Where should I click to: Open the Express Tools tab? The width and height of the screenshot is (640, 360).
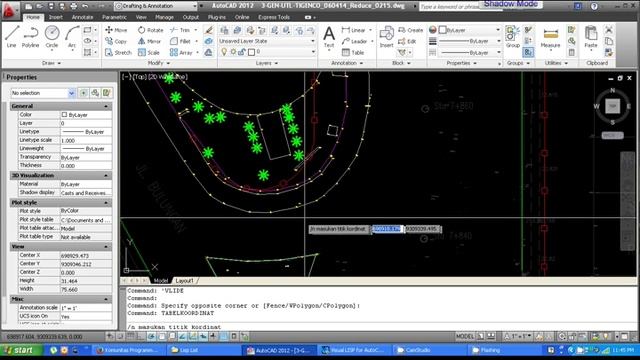tap(274, 17)
